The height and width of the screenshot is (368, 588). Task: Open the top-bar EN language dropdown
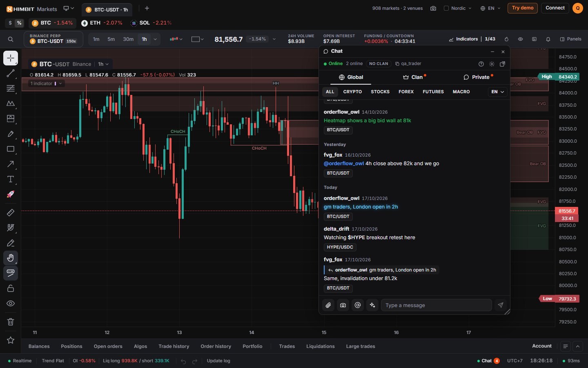[x=490, y=8]
